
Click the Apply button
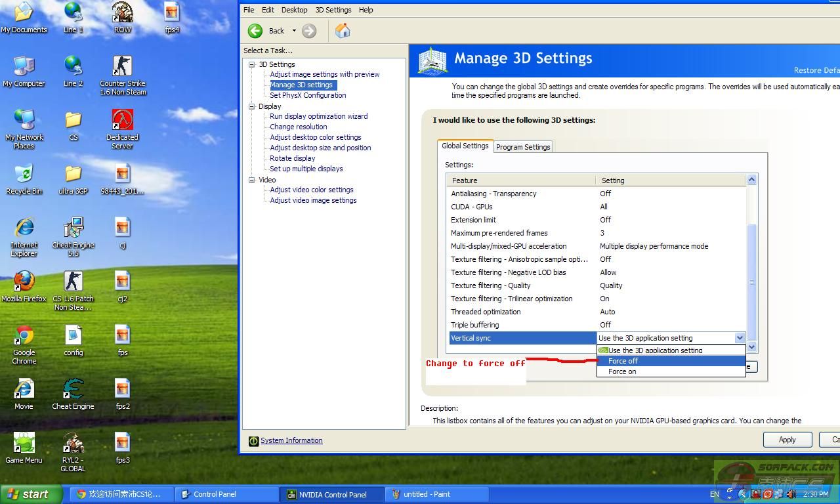[787, 440]
